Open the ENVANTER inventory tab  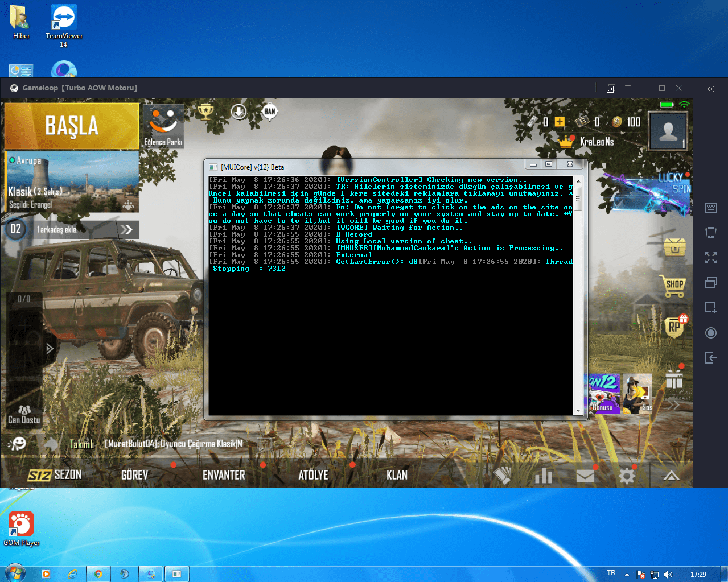pos(224,475)
